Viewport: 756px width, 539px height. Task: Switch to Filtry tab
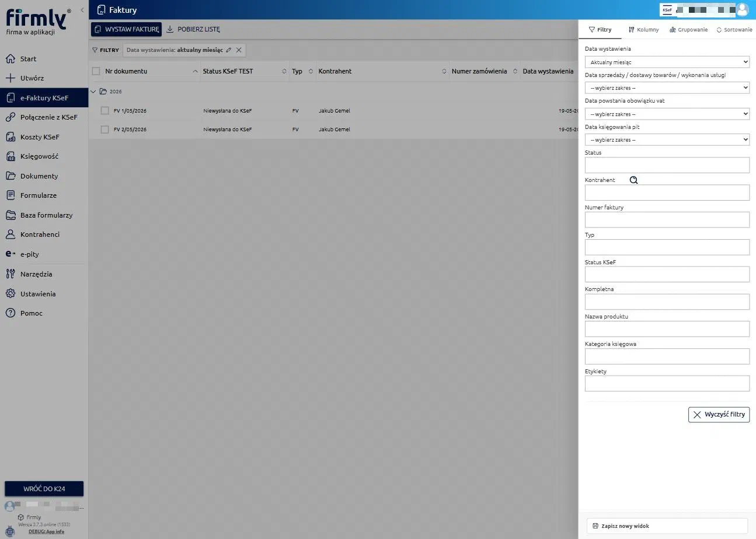pyautogui.click(x=600, y=30)
